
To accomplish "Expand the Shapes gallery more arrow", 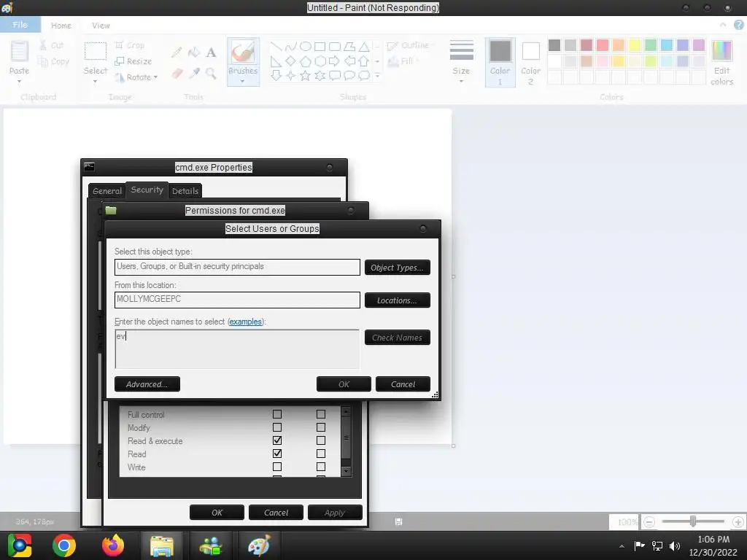I will [x=377, y=76].
